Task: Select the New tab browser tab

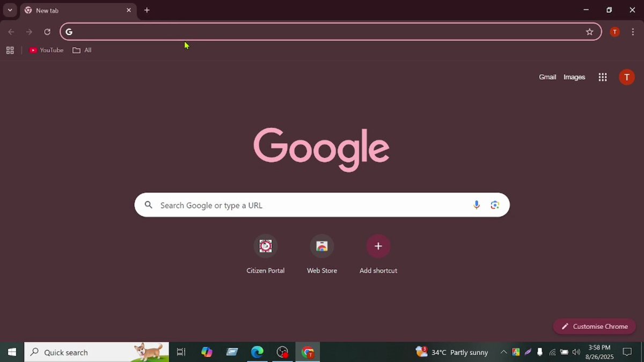Action: click(x=78, y=10)
